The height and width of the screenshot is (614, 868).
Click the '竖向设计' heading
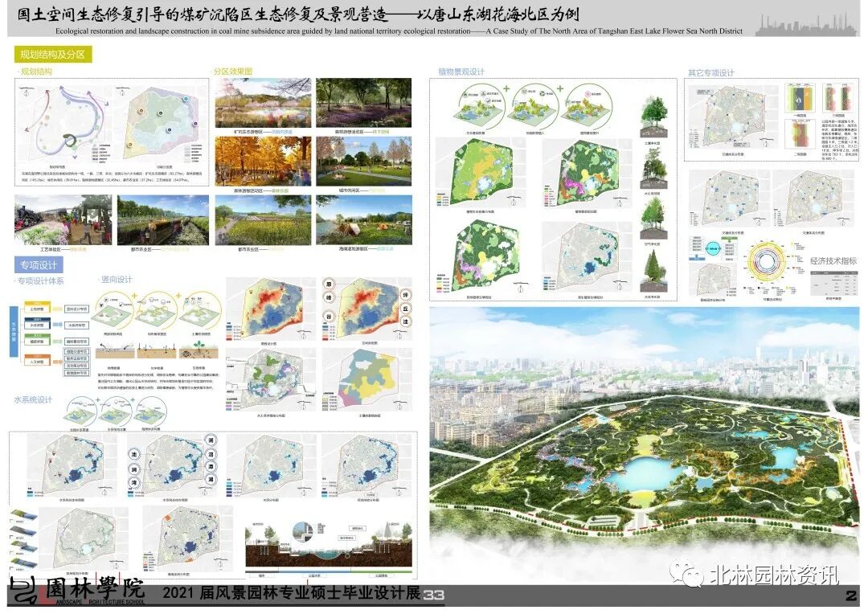pyautogui.click(x=117, y=279)
